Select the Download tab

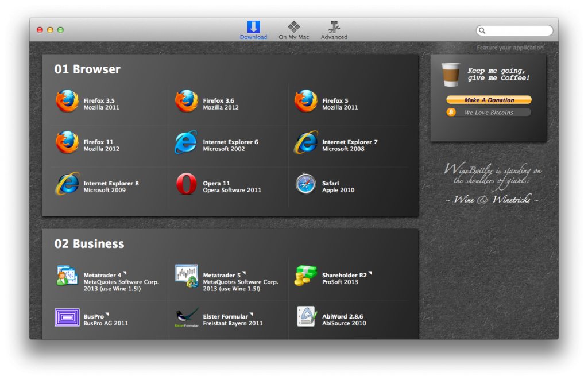coord(253,30)
